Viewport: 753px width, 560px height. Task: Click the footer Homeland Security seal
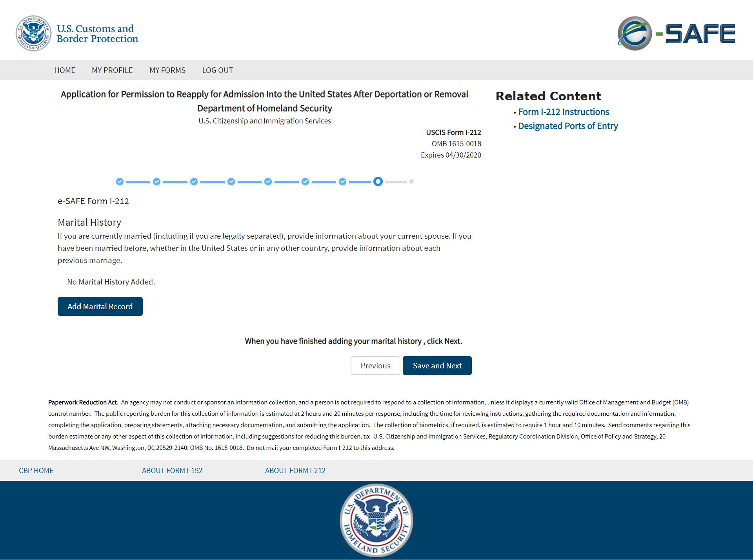[376, 520]
